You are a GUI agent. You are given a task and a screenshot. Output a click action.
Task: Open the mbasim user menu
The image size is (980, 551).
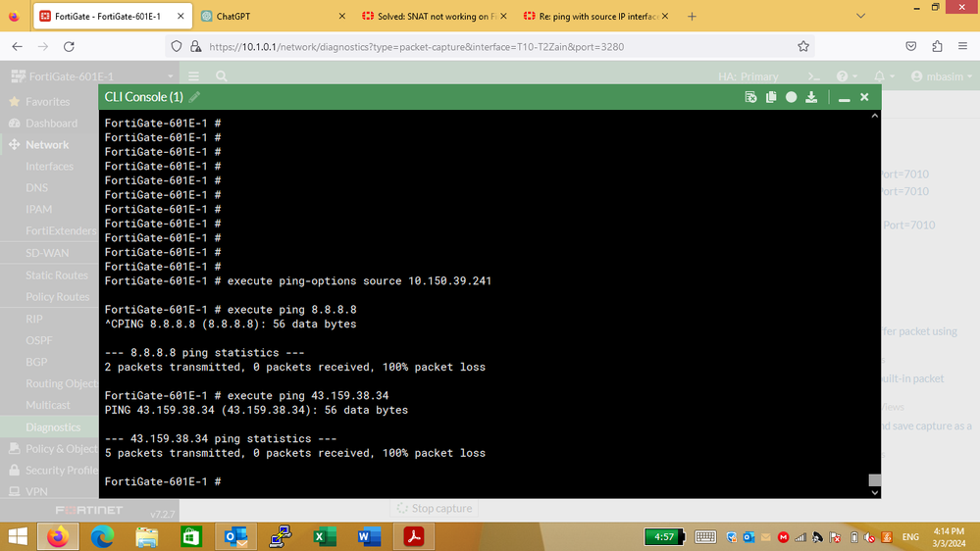[x=942, y=76]
